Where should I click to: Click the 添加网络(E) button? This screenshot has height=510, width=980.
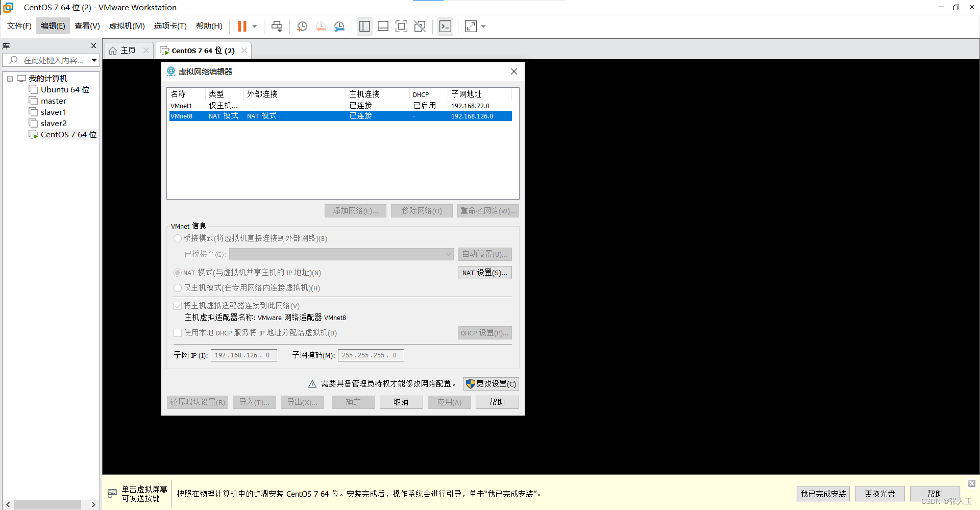[x=355, y=211]
